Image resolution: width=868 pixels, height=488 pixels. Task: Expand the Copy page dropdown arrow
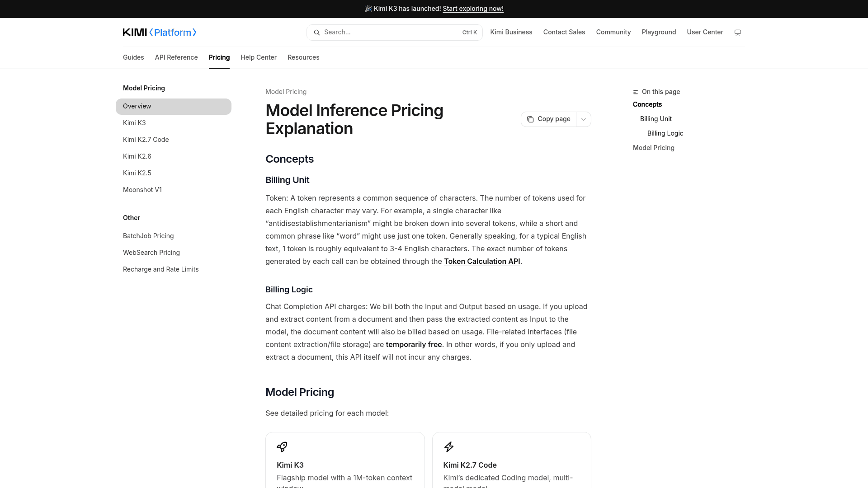(584, 119)
